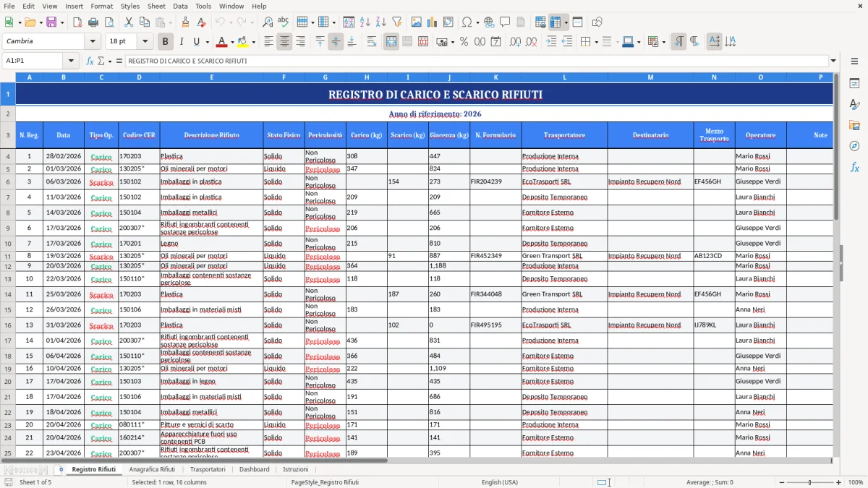
Task: Open the Sheet menu
Action: (x=156, y=6)
